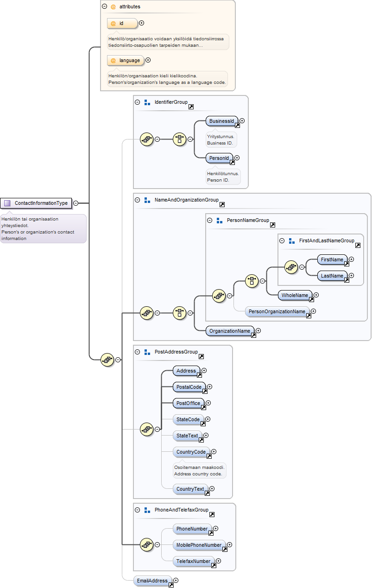Image resolution: width=372 pixels, height=588 pixels.
Task: Collapse the PersonNameGroup box
Action: pos(209,221)
